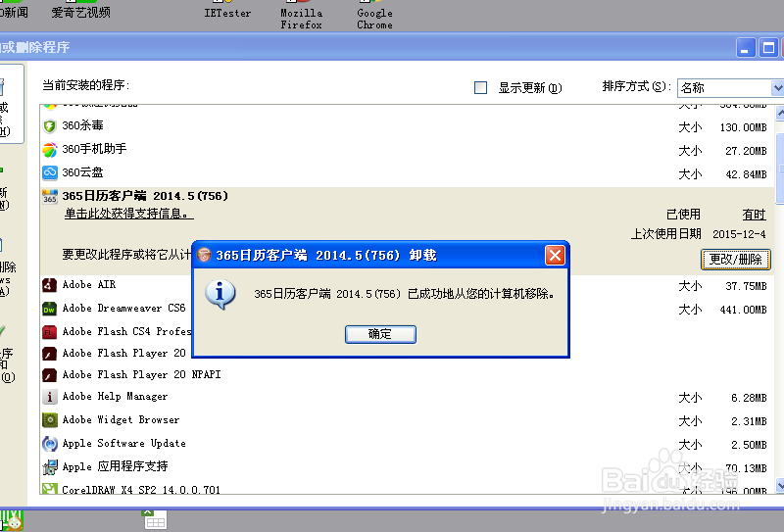This screenshot has width=784, height=532.
Task: Select the Adobe Widget Browser icon
Action: coord(50,420)
